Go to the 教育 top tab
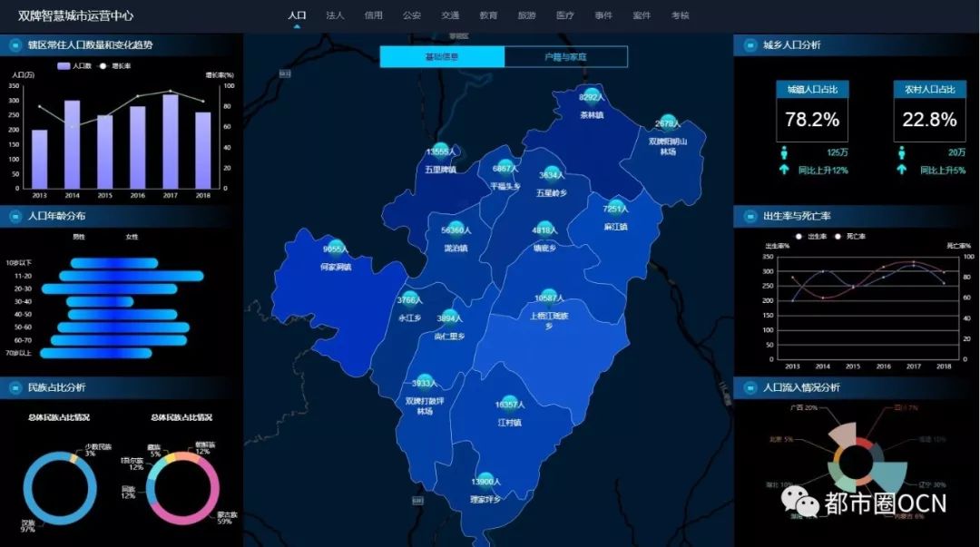The image size is (980, 547). [488, 15]
